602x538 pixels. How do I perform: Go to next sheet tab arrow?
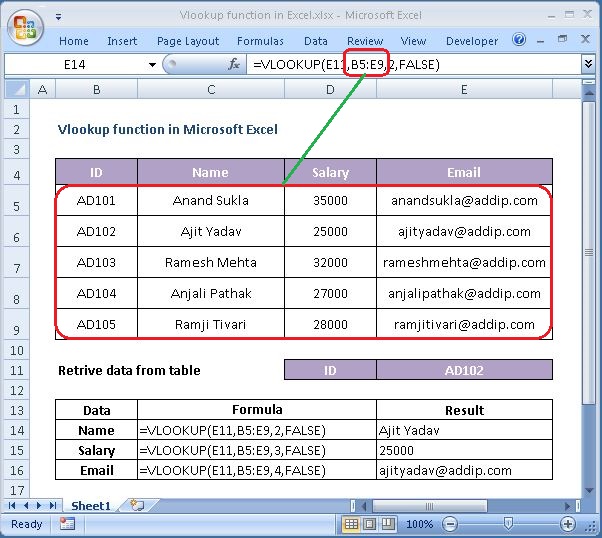click(39, 505)
